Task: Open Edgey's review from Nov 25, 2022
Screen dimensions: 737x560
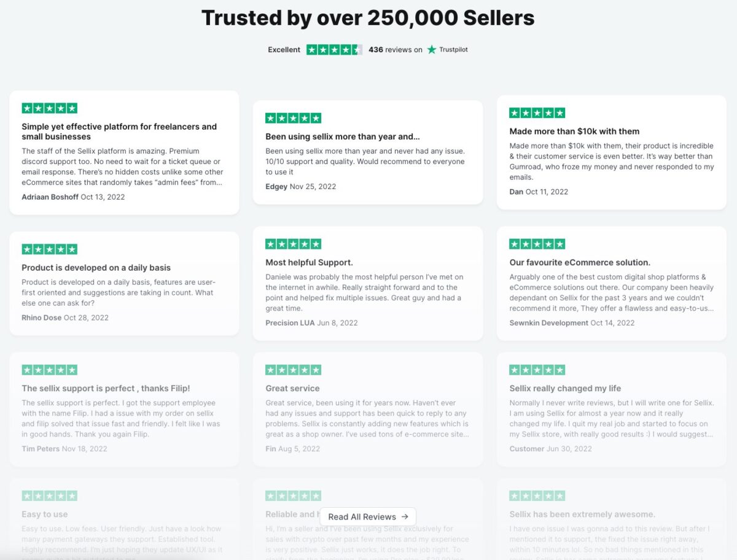Action: (x=367, y=154)
